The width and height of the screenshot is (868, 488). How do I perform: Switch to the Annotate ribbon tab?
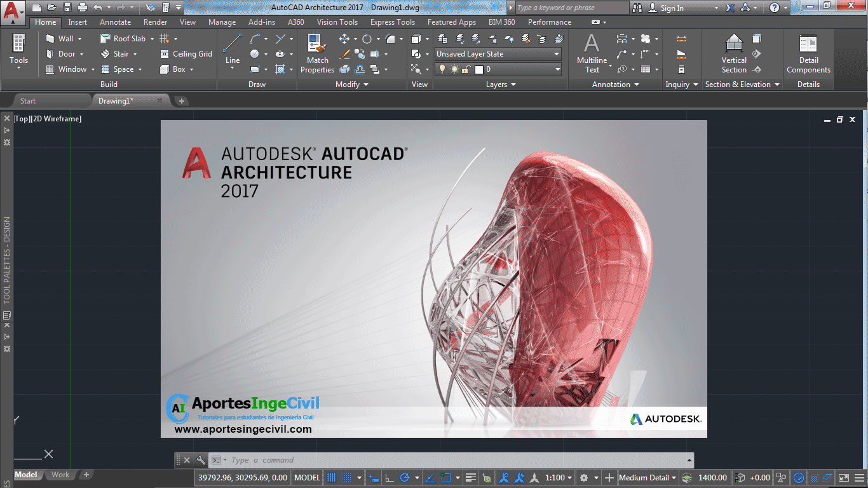(115, 22)
